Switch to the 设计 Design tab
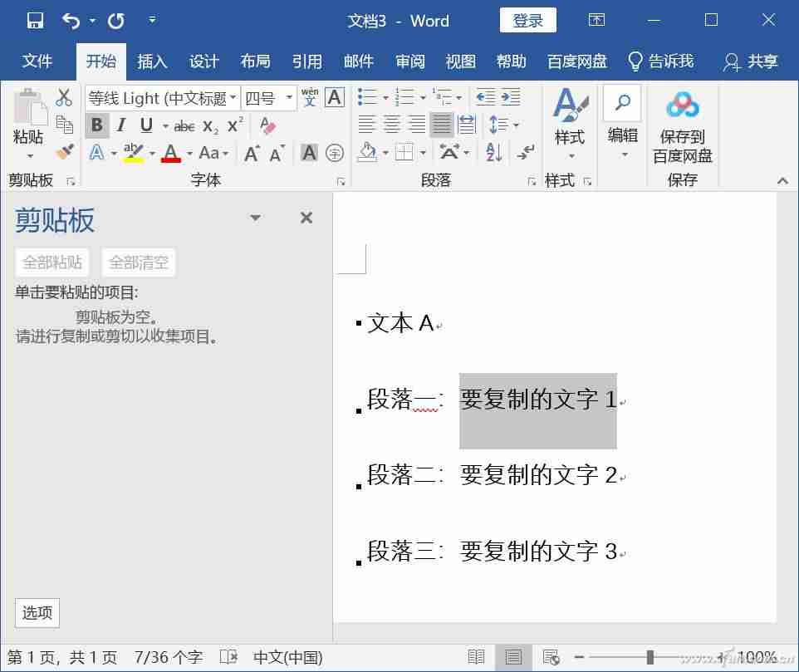 pyautogui.click(x=203, y=61)
